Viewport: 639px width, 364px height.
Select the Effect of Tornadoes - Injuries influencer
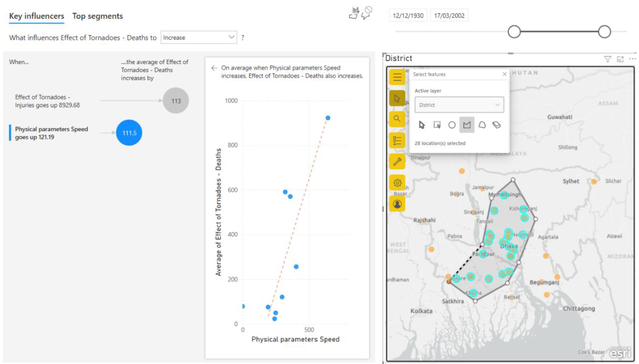click(48, 101)
